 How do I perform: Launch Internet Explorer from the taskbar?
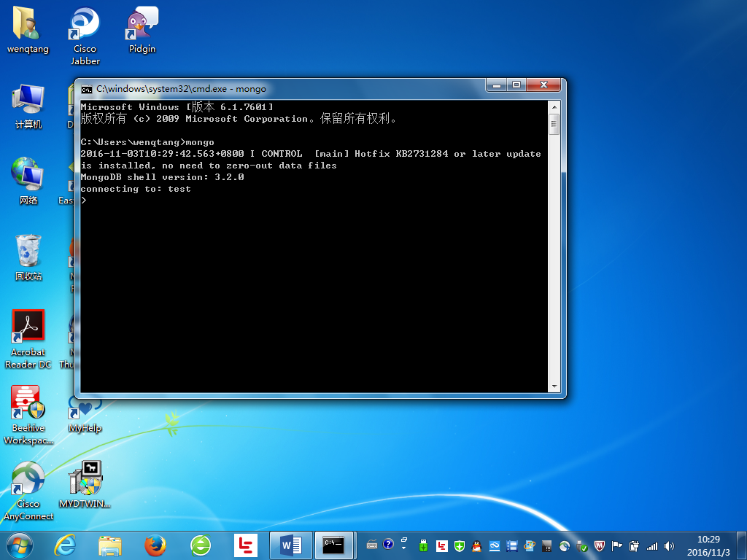pos(65,545)
